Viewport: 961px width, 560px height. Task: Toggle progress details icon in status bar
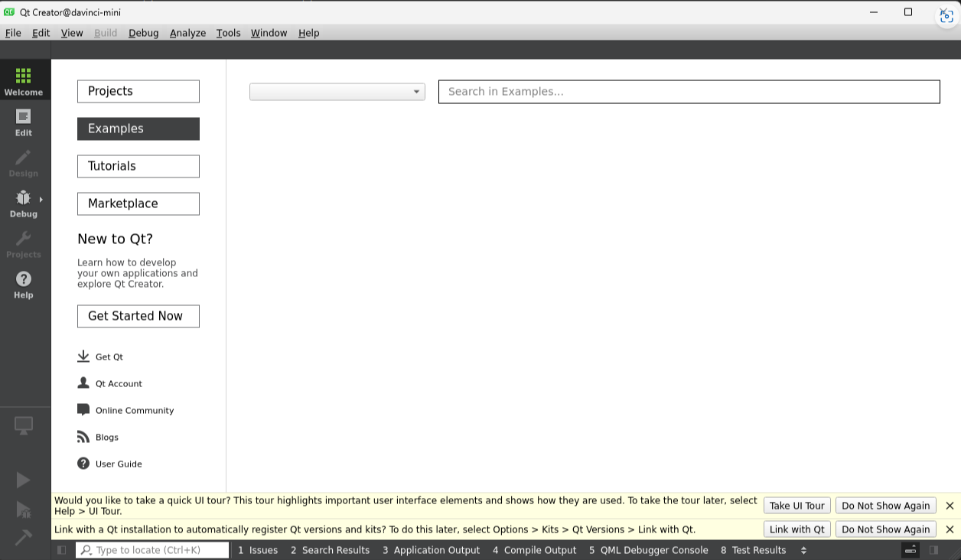click(x=911, y=550)
